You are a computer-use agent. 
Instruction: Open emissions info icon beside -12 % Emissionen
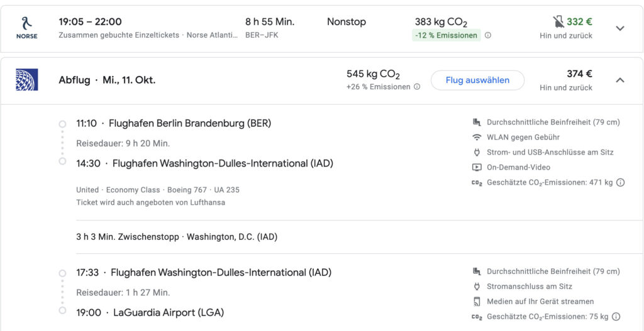pos(487,35)
